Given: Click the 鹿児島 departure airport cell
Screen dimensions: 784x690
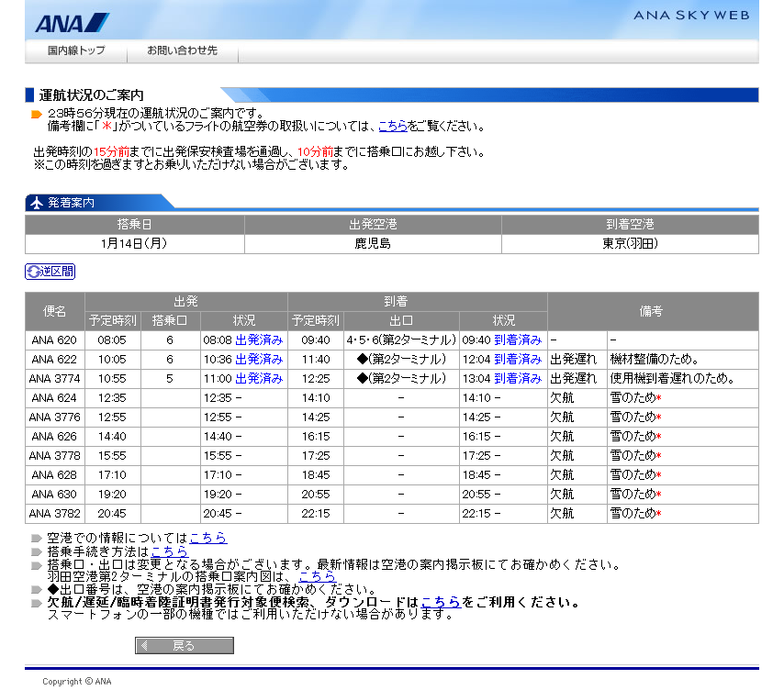Looking at the screenshot, I should [373, 244].
